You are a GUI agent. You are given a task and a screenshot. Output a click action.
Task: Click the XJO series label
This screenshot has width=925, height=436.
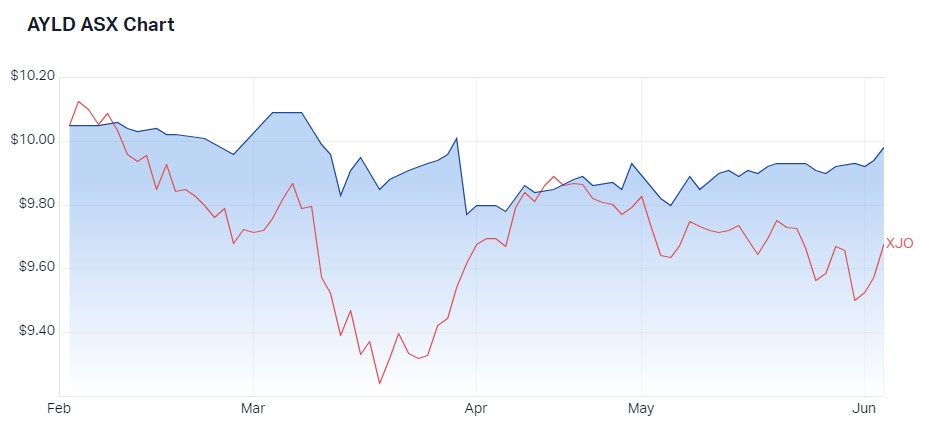899,244
